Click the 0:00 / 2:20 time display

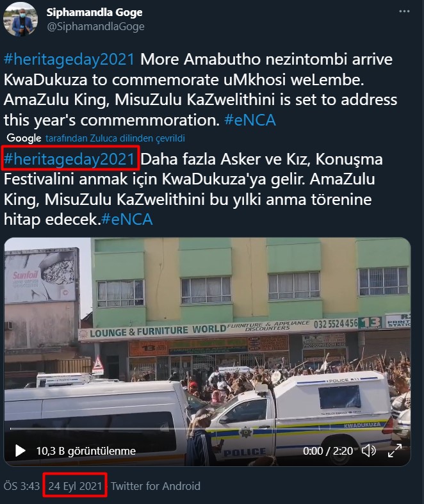[328, 451]
